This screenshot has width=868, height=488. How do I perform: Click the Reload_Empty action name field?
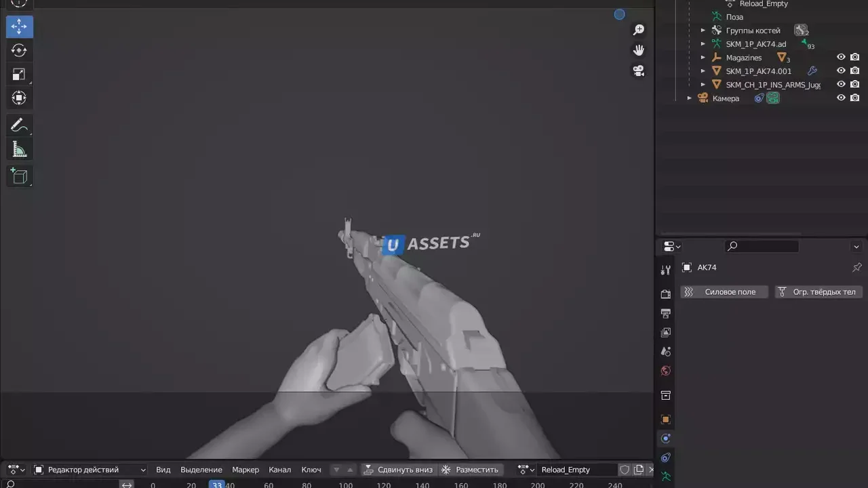pos(577,469)
